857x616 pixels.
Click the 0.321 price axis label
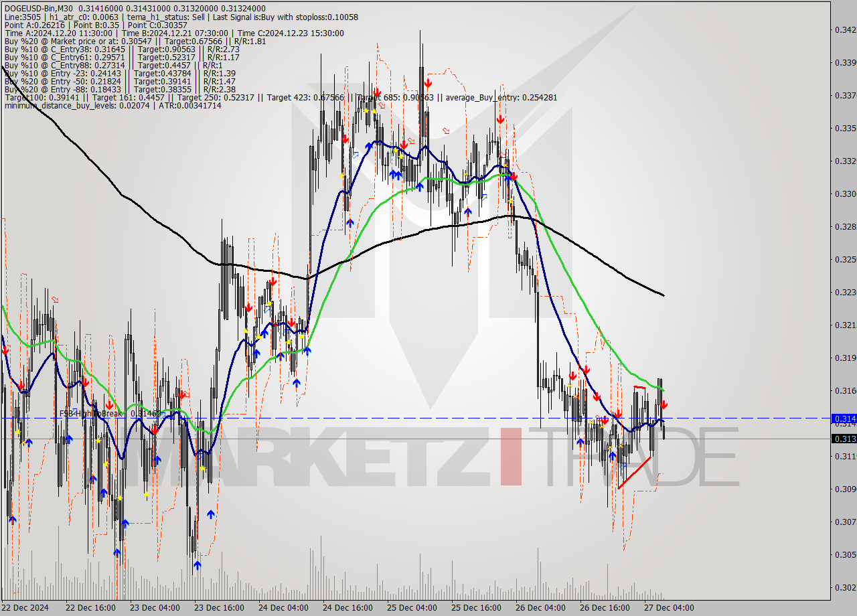(x=845, y=325)
